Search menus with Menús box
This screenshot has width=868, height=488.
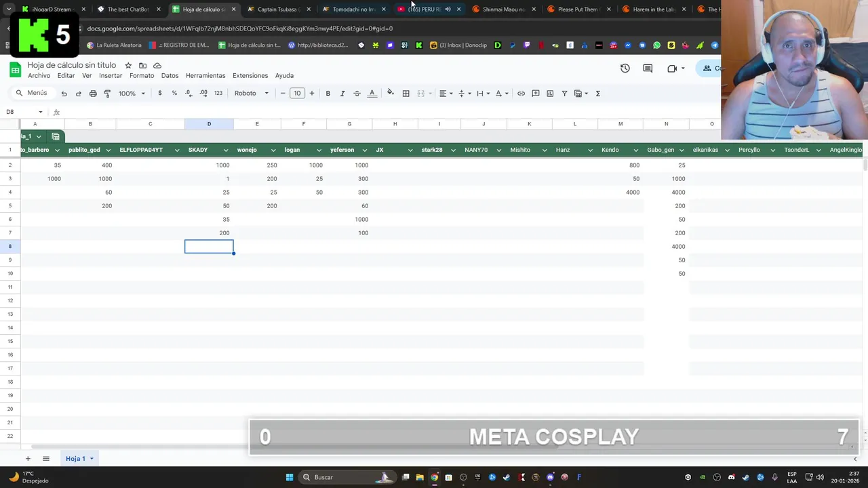pos(32,94)
